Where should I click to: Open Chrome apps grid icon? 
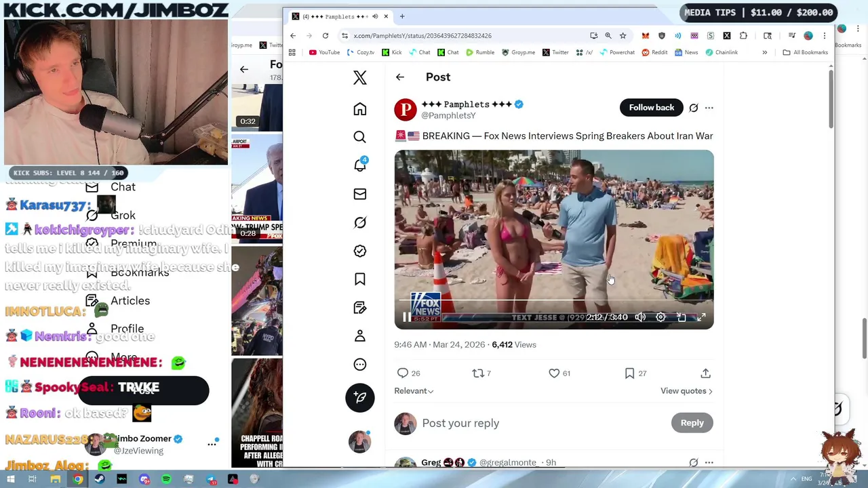(292, 52)
